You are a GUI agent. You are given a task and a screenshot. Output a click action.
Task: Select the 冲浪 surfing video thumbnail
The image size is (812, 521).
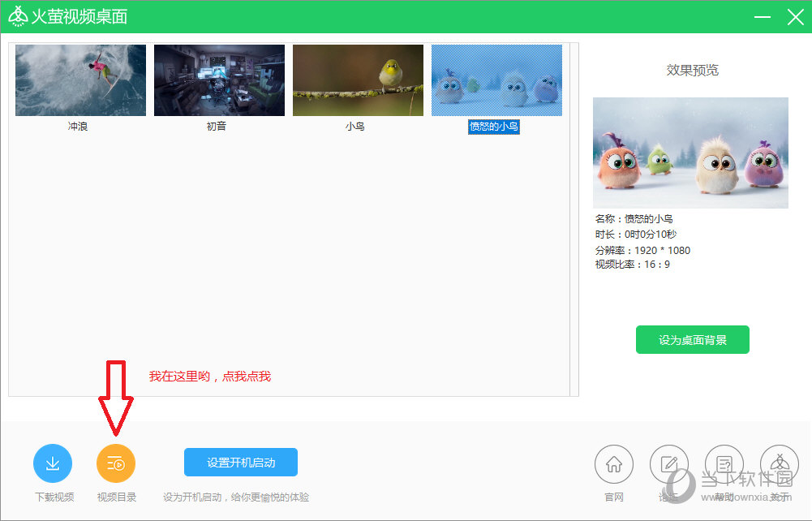click(x=81, y=80)
